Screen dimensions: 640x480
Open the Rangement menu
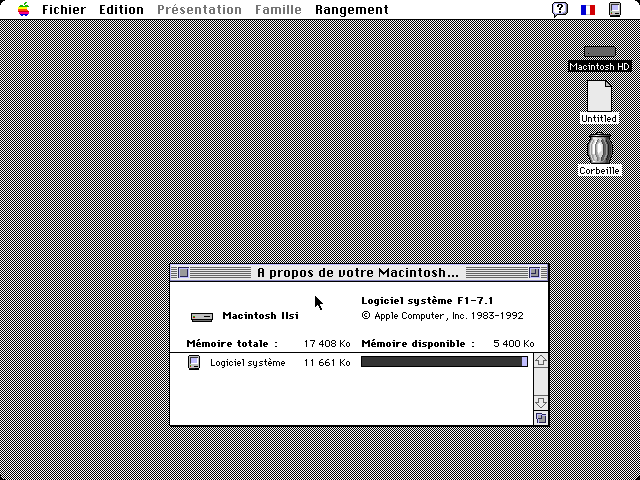pyautogui.click(x=352, y=9)
